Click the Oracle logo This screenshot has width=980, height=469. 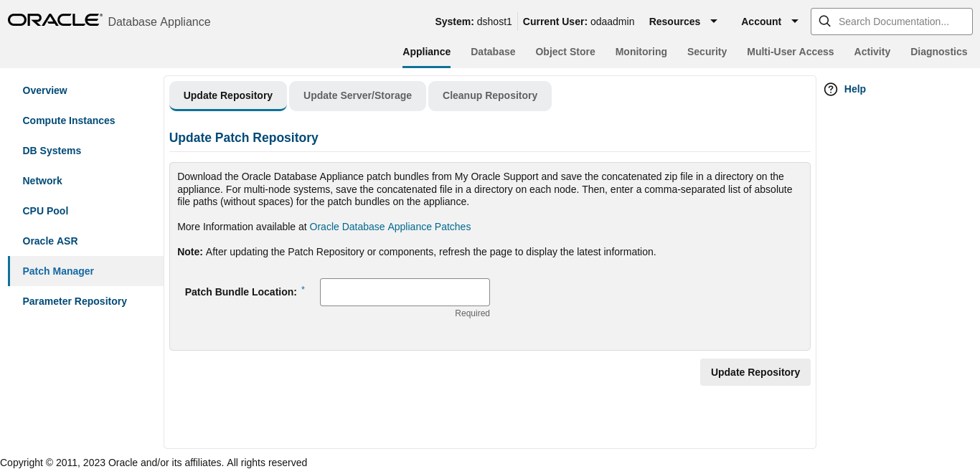point(55,20)
